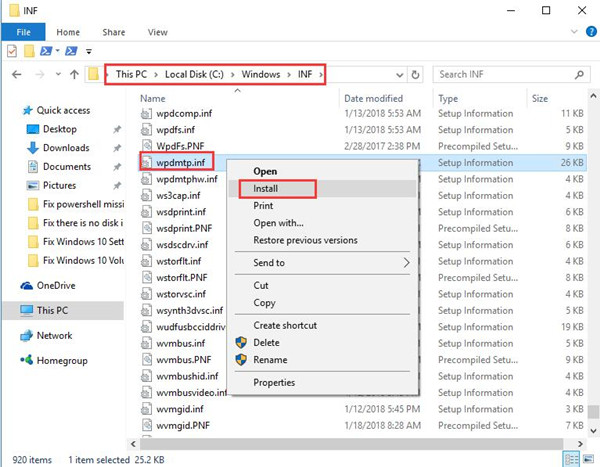Switch to the Share ribbon tab
This screenshot has height=467, width=600.
114,32
